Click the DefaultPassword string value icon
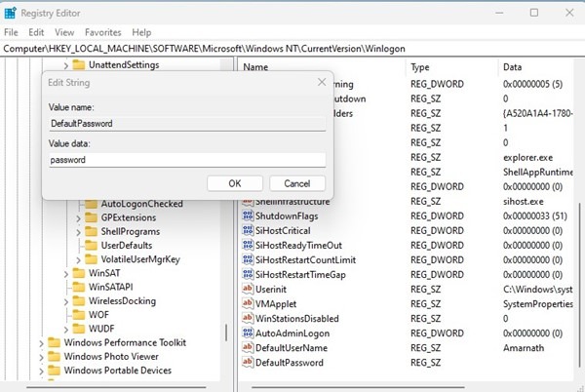The width and height of the screenshot is (585, 392). tap(248, 363)
